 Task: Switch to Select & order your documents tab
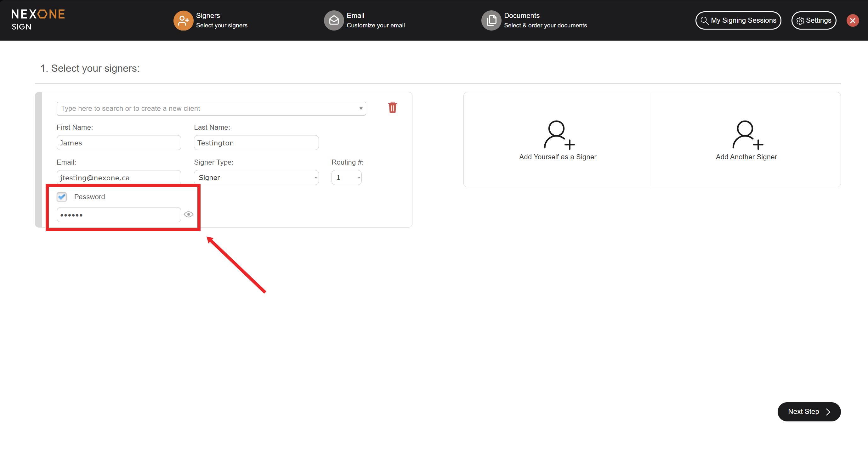(545, 25)
